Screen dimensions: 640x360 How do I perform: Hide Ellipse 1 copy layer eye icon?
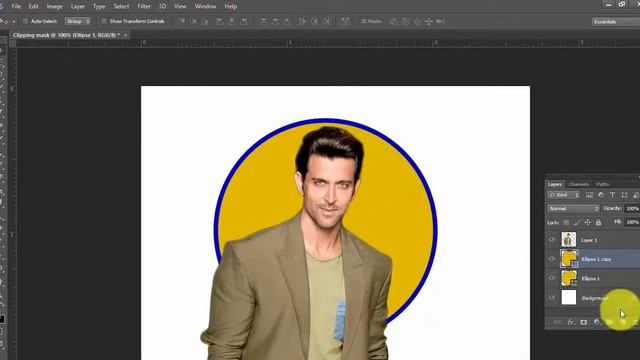552,259
